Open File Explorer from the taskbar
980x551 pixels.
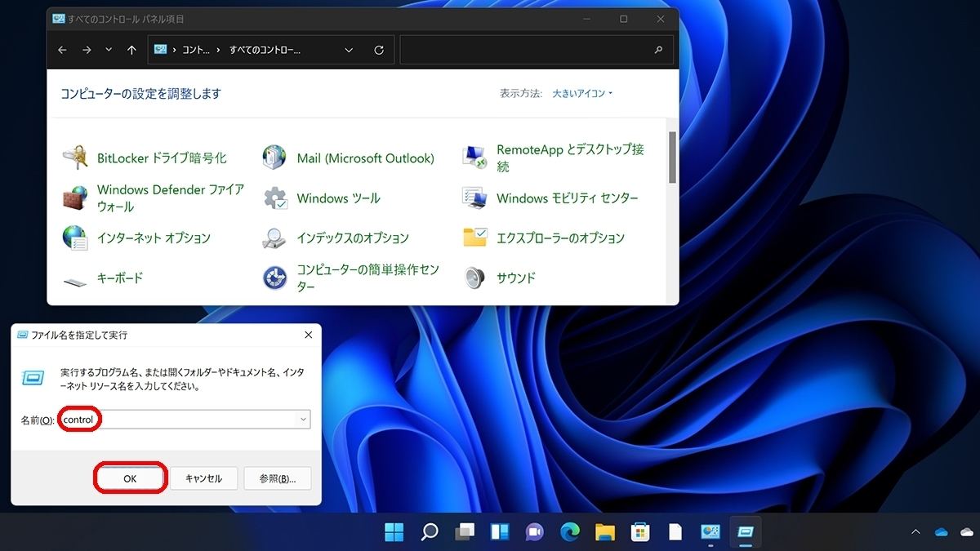click(x=605, y=532)
